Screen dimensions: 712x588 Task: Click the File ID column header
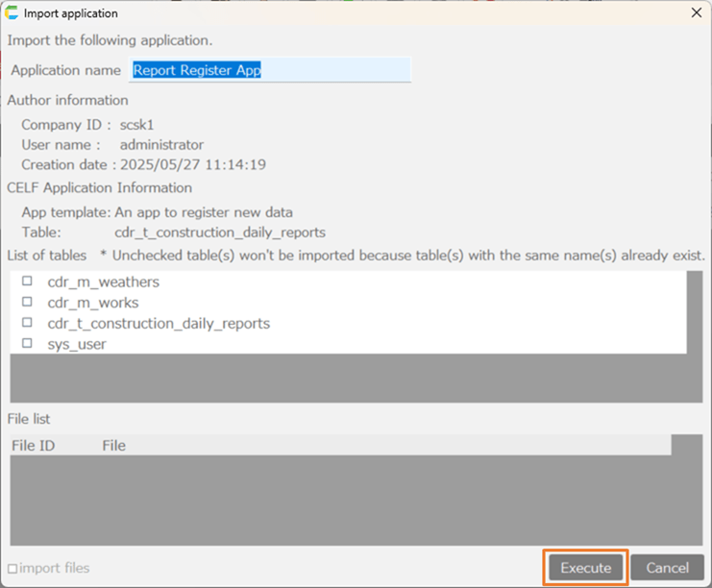pyautogui.click(x=33, y=445)
